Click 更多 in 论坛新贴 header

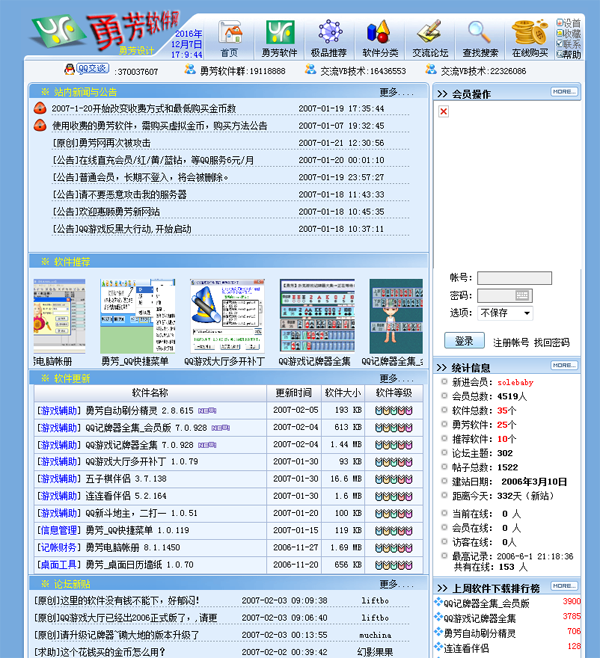pos(397,584)
